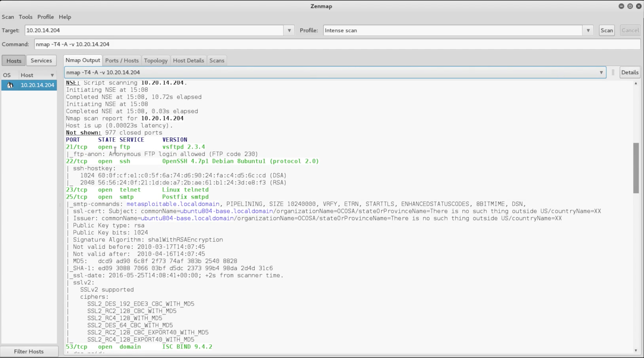Open the Profile menu
Image resolution: width=644 pixels, height=358 pixels.
tap(45, 17)
